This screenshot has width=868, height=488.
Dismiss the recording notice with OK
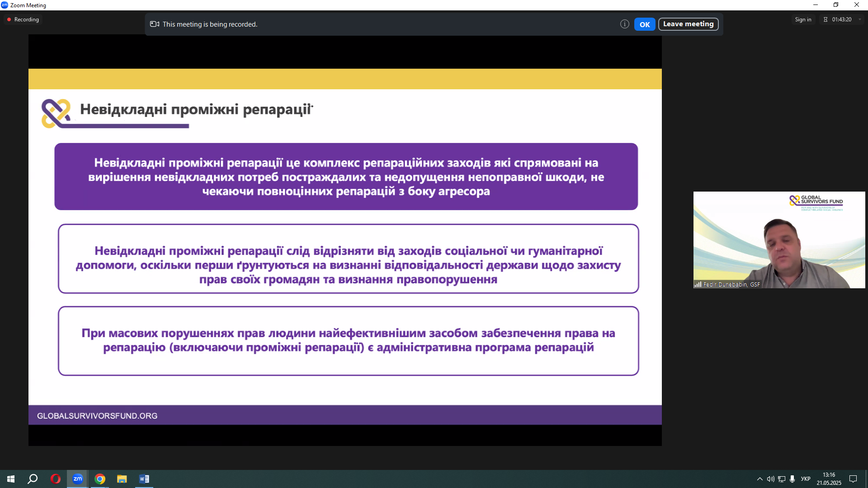click(644, 24)
